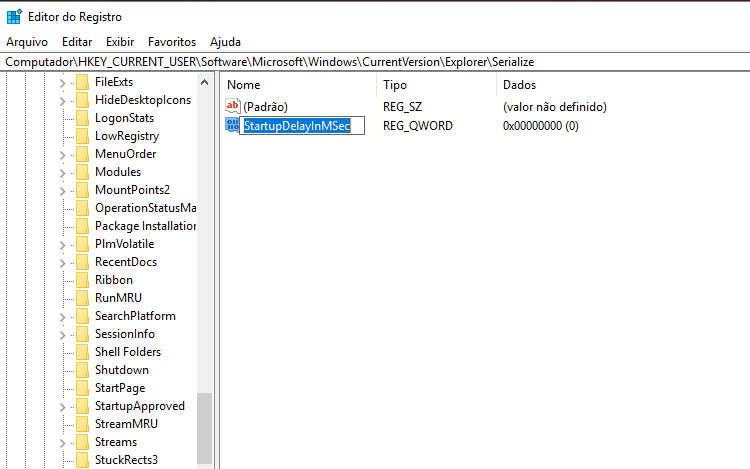Viewport: 750px width, 469px height.
Task: Click the OperationStatusMa folder icon
Action: pyautogui.click(x=82, y=208)
